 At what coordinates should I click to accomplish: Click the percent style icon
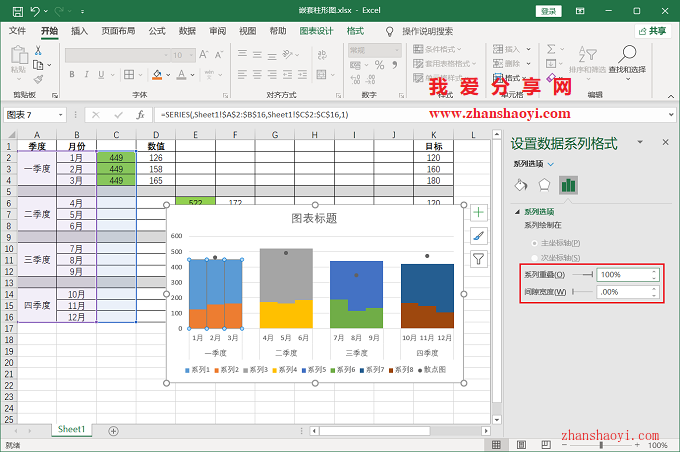(x=379, y=65)
